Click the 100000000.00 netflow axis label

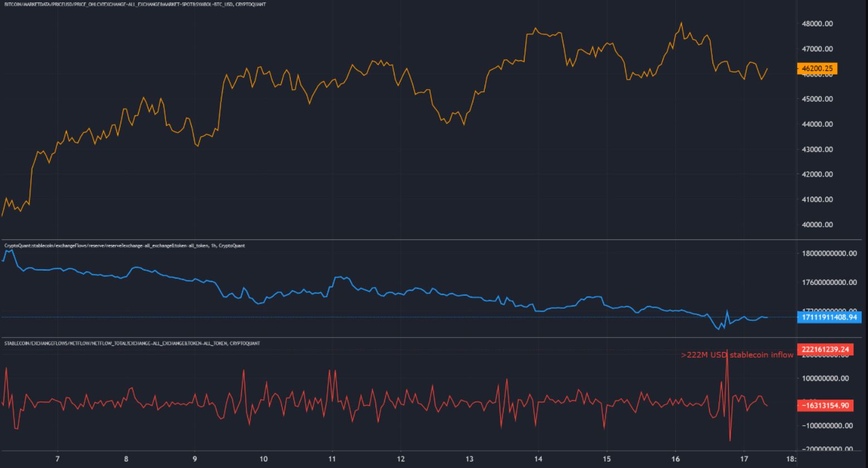tap(826, 378)
